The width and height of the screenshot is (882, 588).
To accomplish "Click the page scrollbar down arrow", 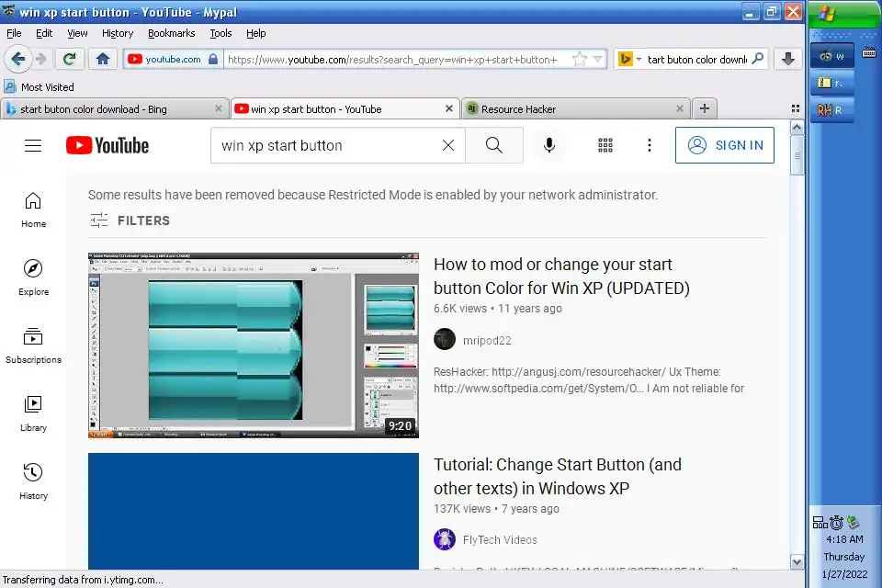I will pos(797,561).
